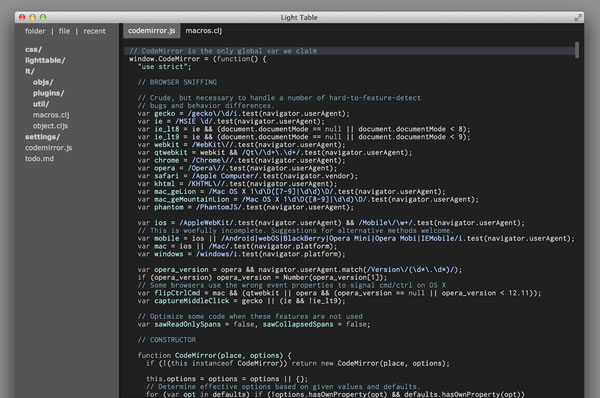Click the 'var webkit' declaration line
The image size is (600, 398).
241,145
